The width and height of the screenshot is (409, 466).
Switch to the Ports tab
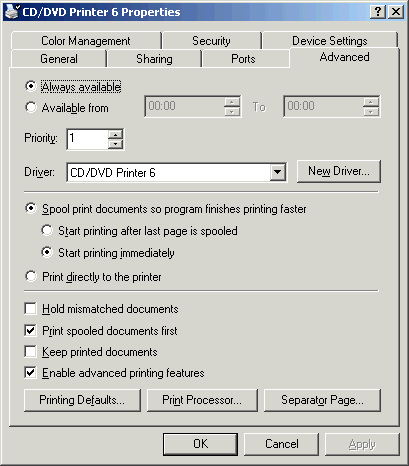[243, 59]
